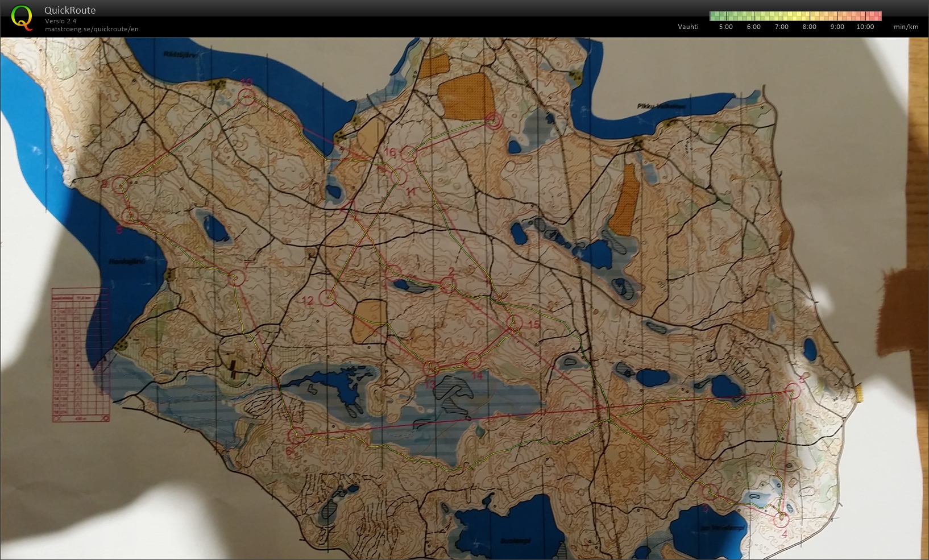Click control circle numbered 13 on the map

[x=430, y=367]
